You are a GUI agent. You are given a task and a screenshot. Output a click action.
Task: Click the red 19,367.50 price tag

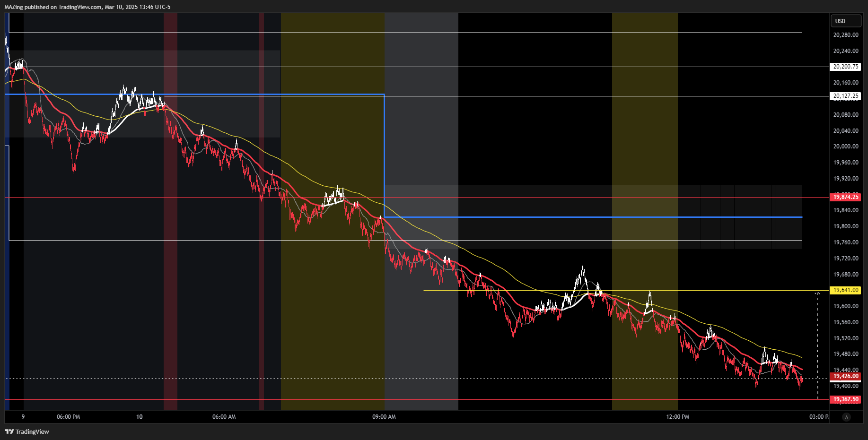click(845, 399)
